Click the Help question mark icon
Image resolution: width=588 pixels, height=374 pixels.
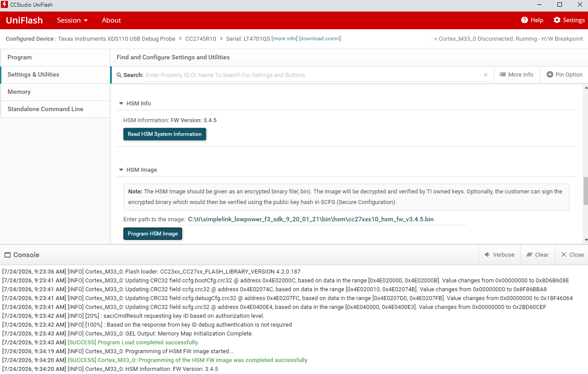524,20
